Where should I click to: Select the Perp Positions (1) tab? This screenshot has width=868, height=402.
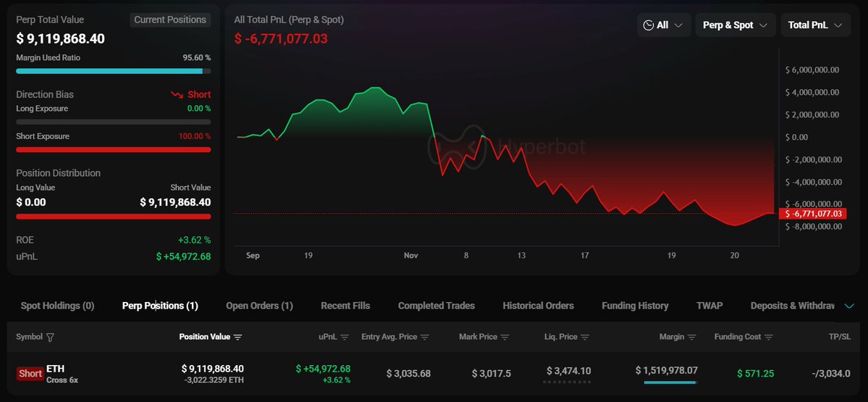click(160, 306)
